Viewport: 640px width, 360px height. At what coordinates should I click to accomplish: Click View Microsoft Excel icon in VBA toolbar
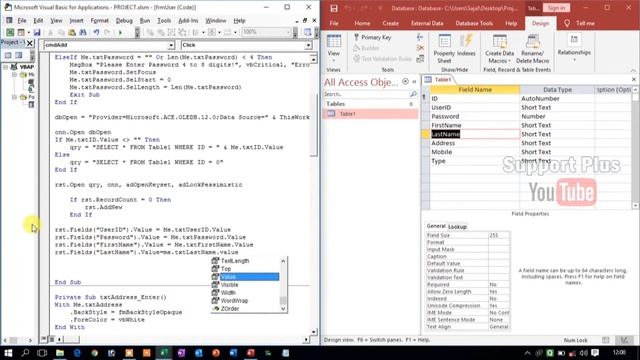10,32
